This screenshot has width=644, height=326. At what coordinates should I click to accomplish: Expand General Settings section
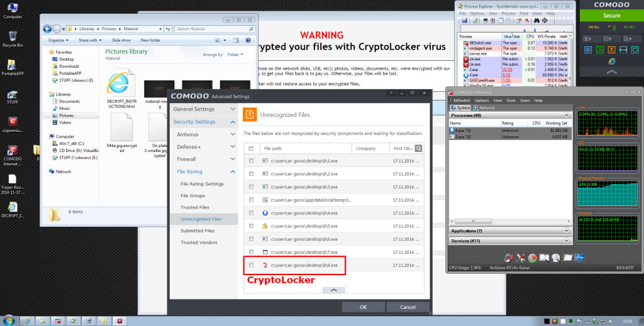point(204,109)
